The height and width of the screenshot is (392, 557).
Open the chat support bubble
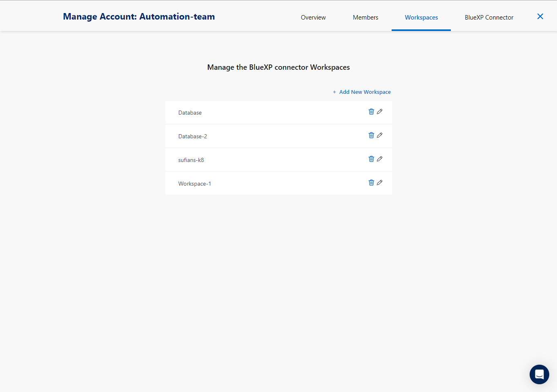[x=539, y=374]
